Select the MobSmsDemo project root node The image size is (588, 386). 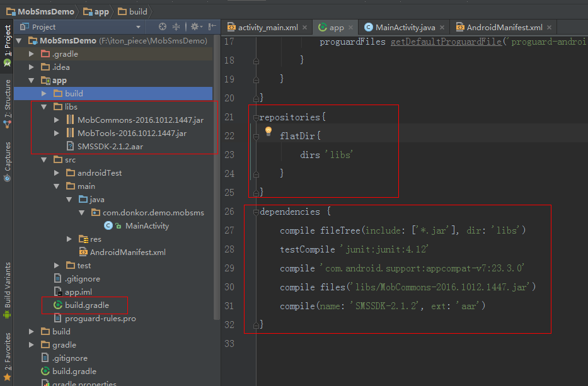pos(118,40)
